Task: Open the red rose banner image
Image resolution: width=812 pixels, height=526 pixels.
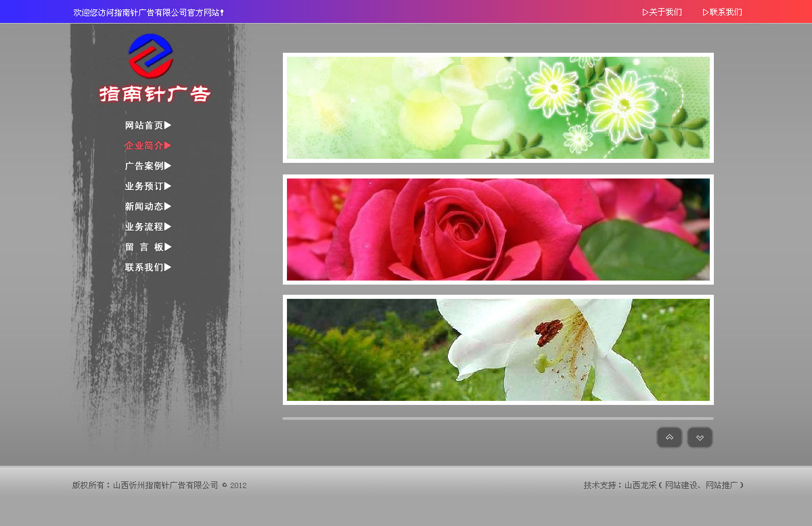Action: 498,229
